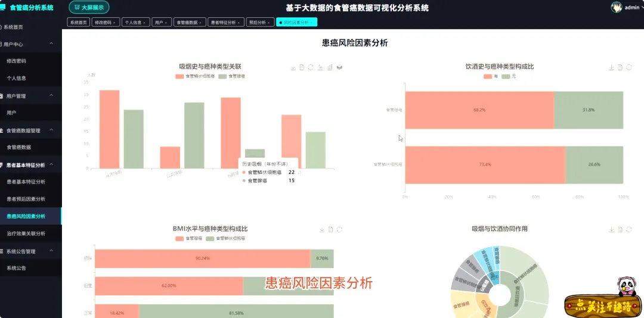Open 系统公告 in sidebar
Screen dimensions: 644x318
(x=31, y=268)
